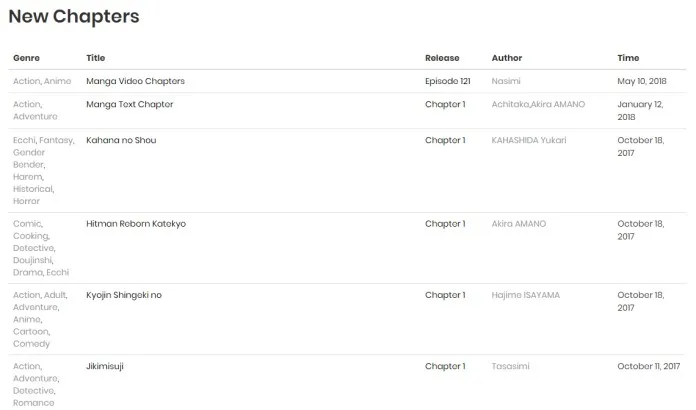Open the Manga Video Chapters title
Screen dimensions: 696x410
[x=135, y=81]
